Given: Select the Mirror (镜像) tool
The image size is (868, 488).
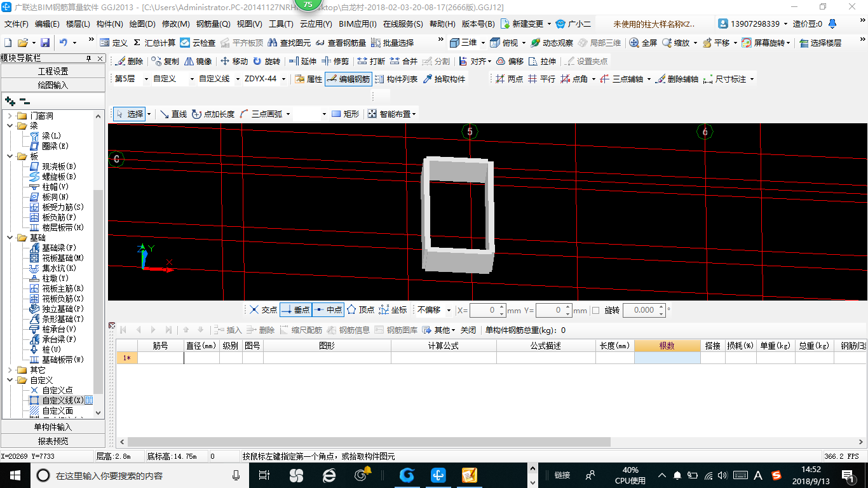Looking at the screenshot, I should 198,62.
